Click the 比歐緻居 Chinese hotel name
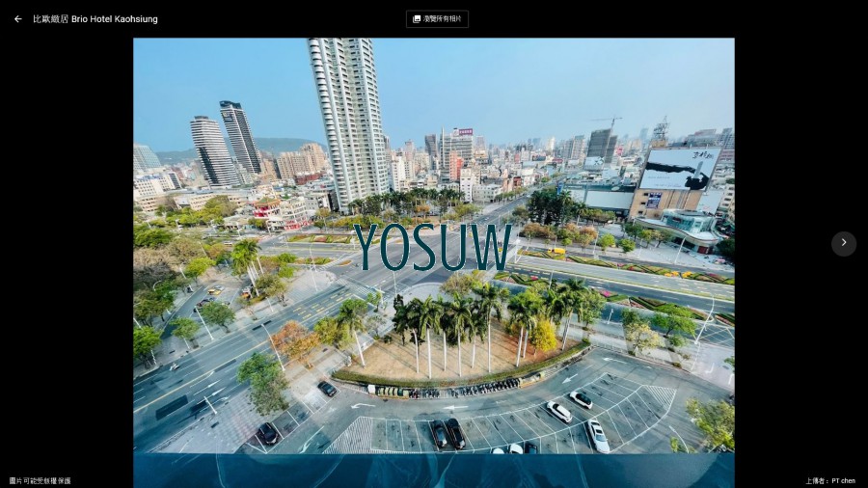This screenshot has height=488, width=868. point(50,19)
